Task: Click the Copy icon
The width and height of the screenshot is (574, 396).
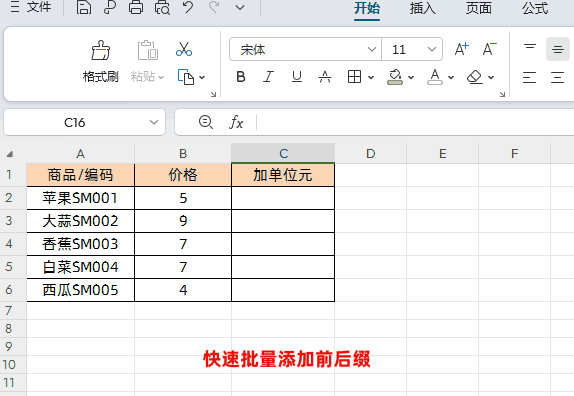Action: click(x=186, y=77)
